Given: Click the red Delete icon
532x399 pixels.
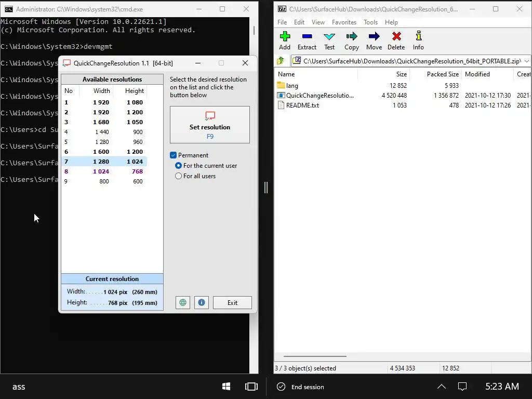Looking at the screenshot, I should tap(396, 36).
